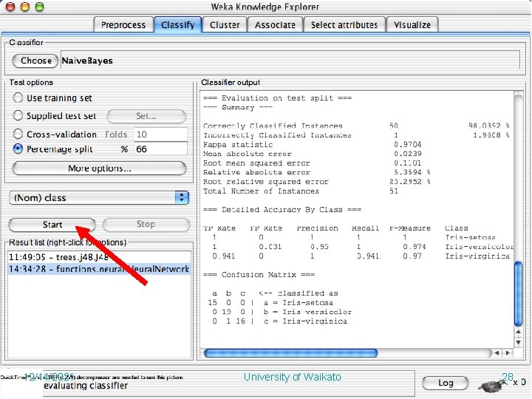Click the Start button

click(52, 225)
